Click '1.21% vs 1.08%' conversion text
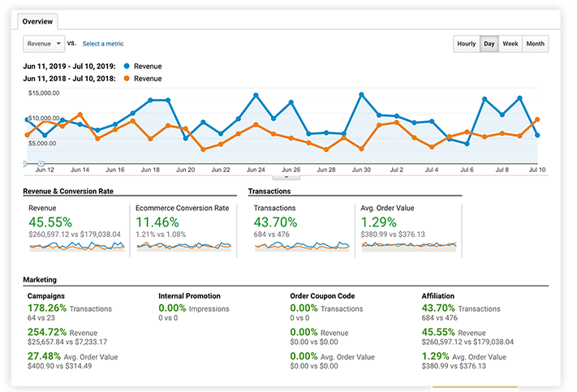This screenshot has height=392, width=577. click(x=161, y=235)
